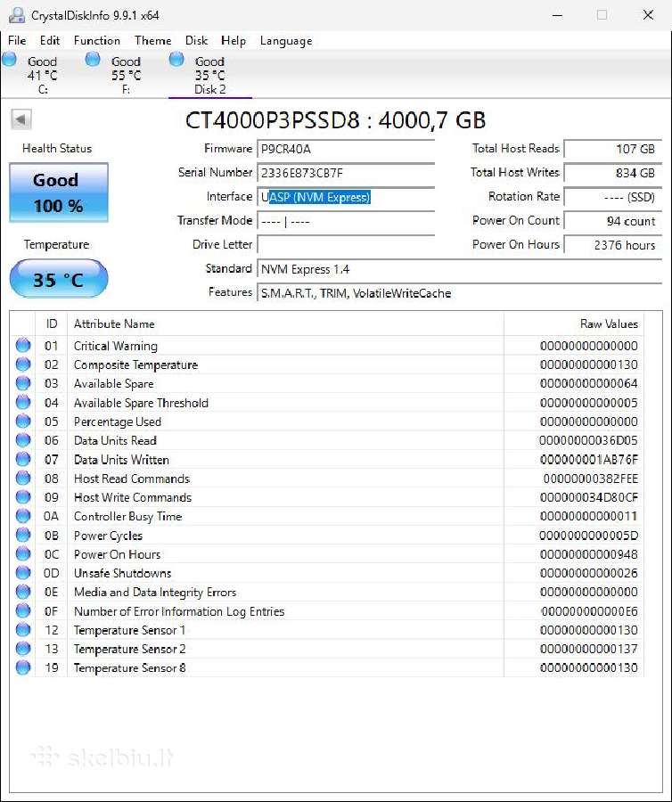Click status orb of Media and Data Integrity Errors
This screenshot has width=672, height=802.
click(x=23, y=592)
